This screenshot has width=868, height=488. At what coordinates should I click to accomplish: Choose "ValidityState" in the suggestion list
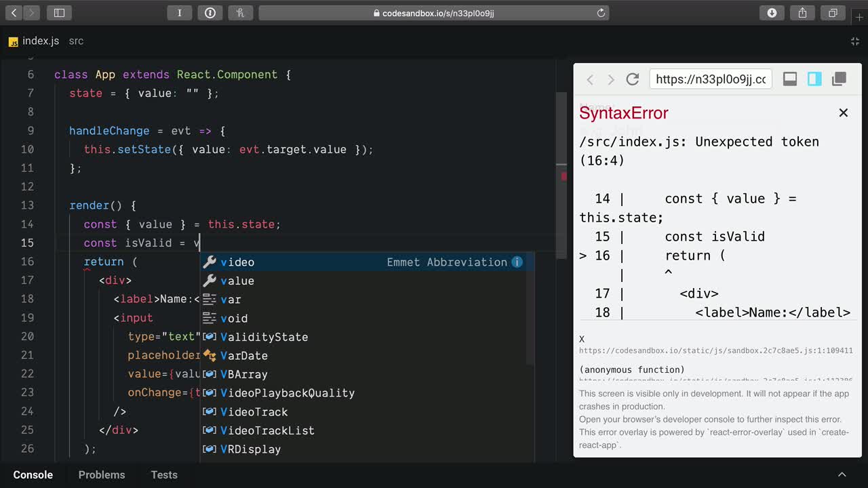point(264,337)
